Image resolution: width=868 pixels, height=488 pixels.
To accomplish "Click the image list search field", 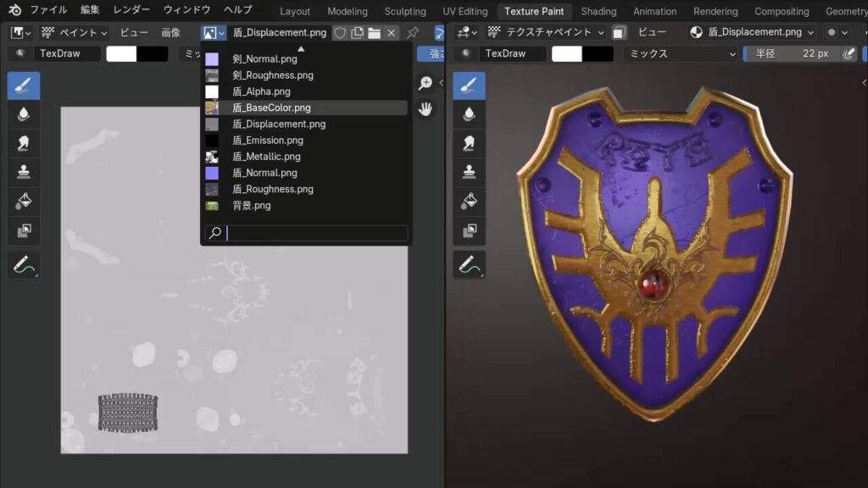I will pos(306,233).
